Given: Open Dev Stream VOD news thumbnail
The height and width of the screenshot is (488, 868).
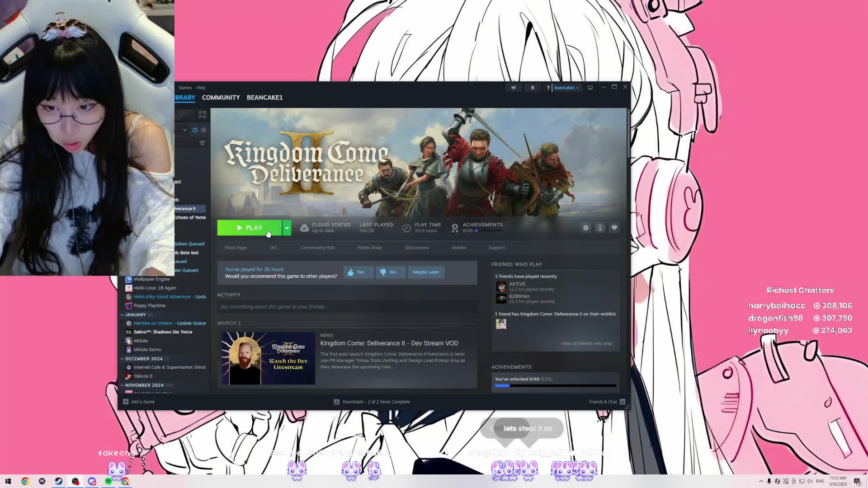Looking at the screenshot, I should click(x=269, y=358).
